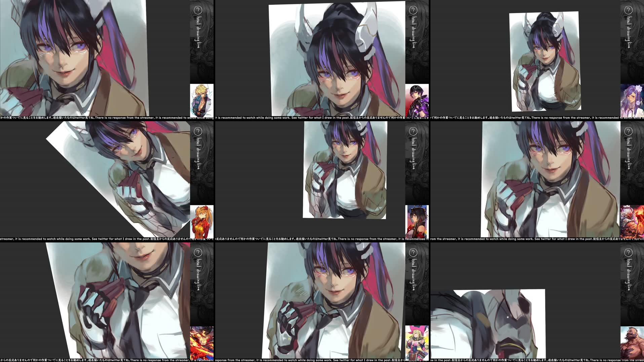
Task: Open the blonde girl in pink hat thumbnail
Action: coord(417,342)
